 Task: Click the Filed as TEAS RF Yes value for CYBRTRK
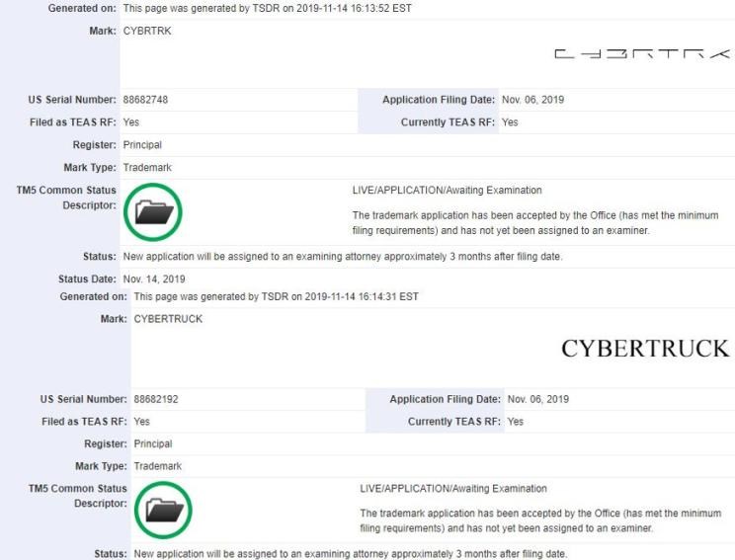(131, 122)
